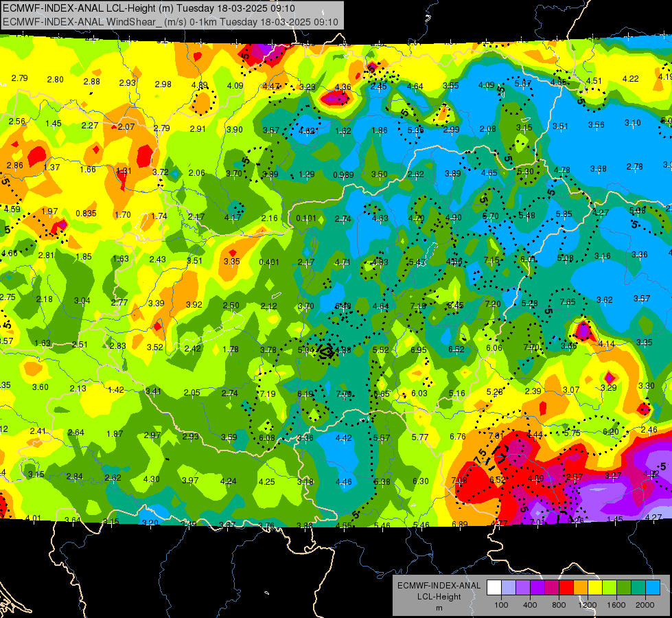Viewport: 672px width, 618px height.
Task: Click the wind shear value 2.98
Action: tap(163, 84)
